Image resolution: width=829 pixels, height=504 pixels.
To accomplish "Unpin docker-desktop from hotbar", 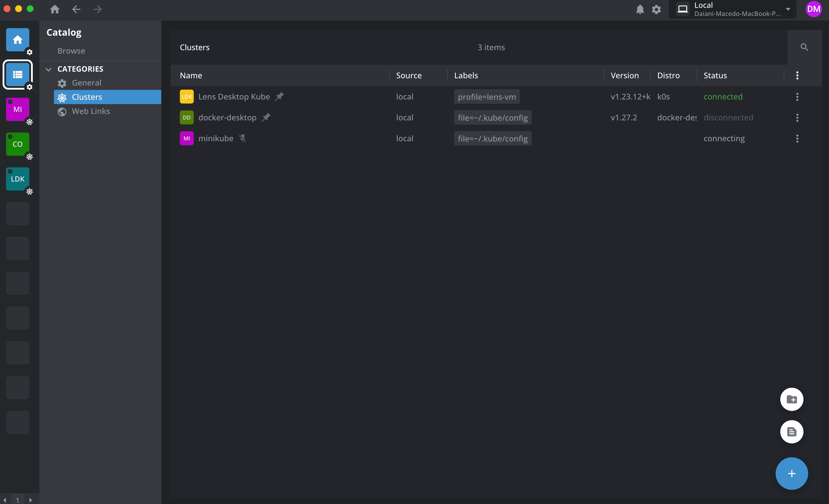I will coord(266,117).
